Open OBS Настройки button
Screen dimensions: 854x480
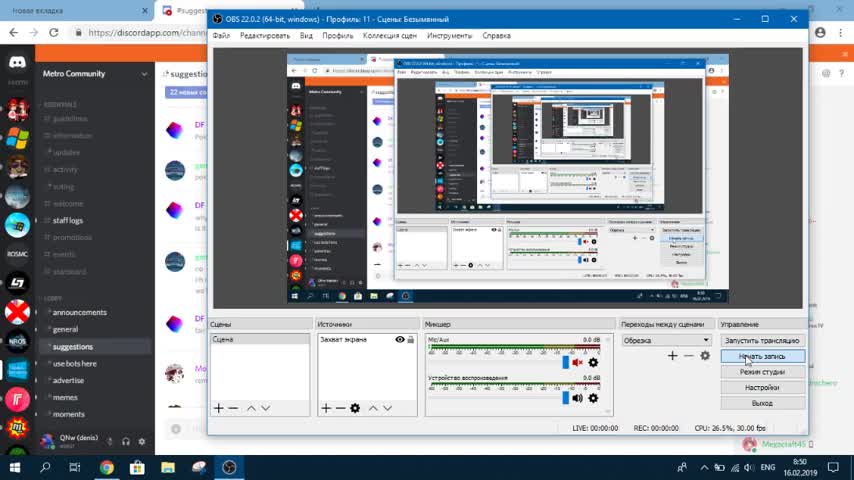tap(762, 388)
